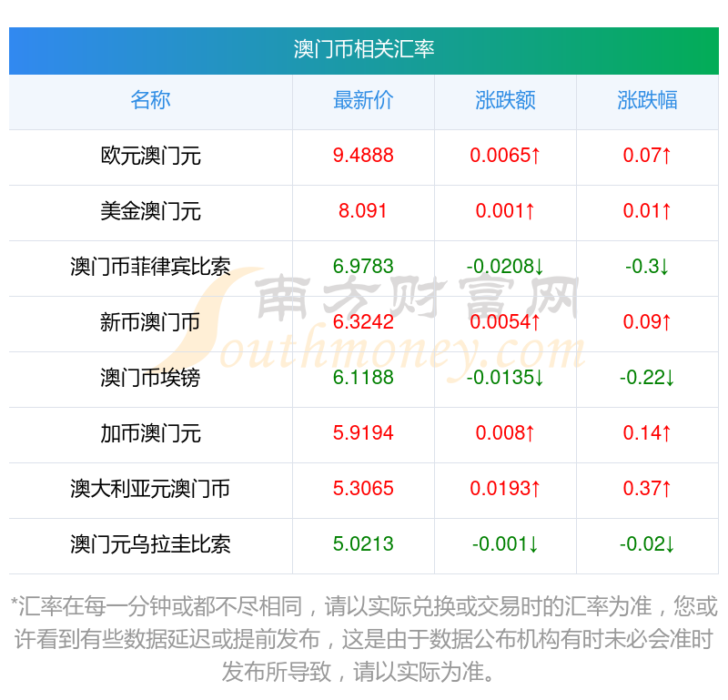
Task: Select the 新币澳门币 row name
Action: pyautogui.click(x=150, y=322)
